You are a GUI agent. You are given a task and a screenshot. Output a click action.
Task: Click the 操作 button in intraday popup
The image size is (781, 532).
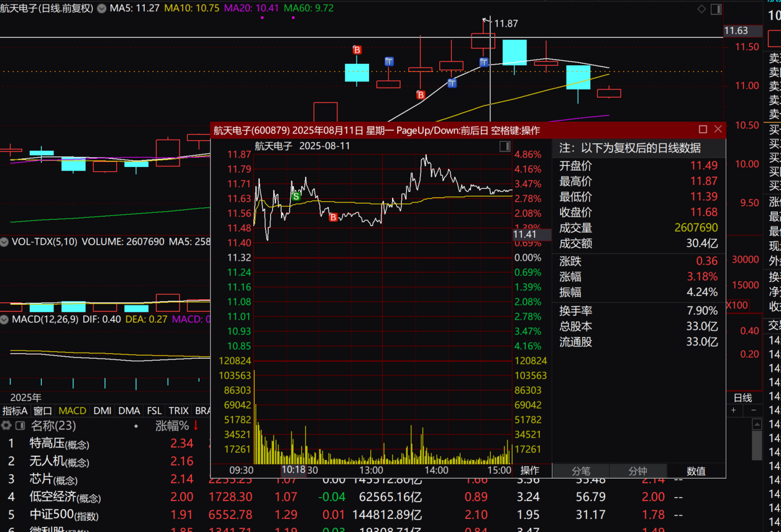(530, 471)
